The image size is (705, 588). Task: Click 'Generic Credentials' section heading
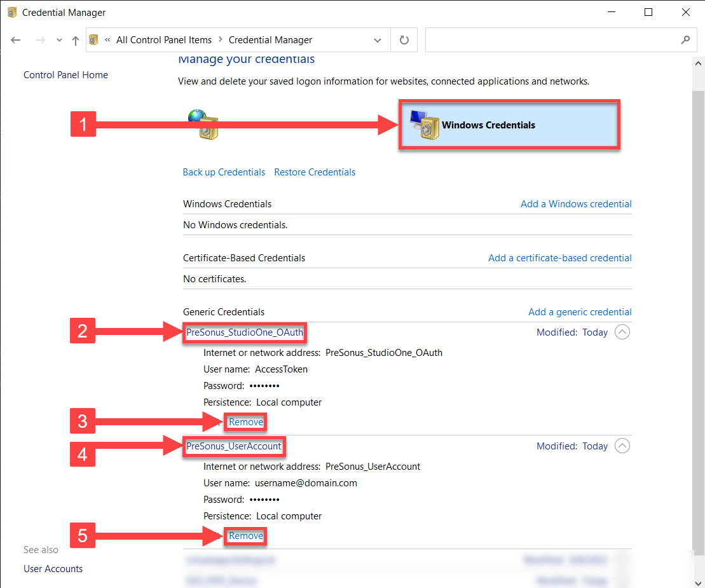[x=224, y=312]
